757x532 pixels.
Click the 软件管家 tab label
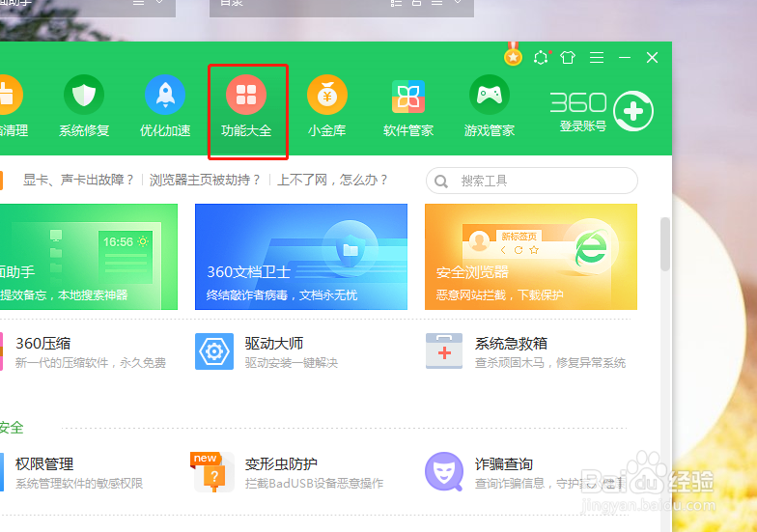408,130
